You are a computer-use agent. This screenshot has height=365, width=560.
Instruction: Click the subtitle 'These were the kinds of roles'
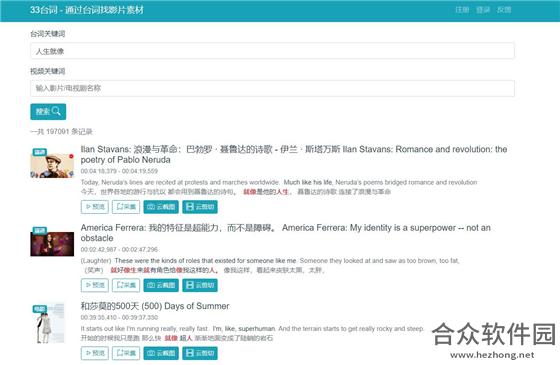point(205,261)
